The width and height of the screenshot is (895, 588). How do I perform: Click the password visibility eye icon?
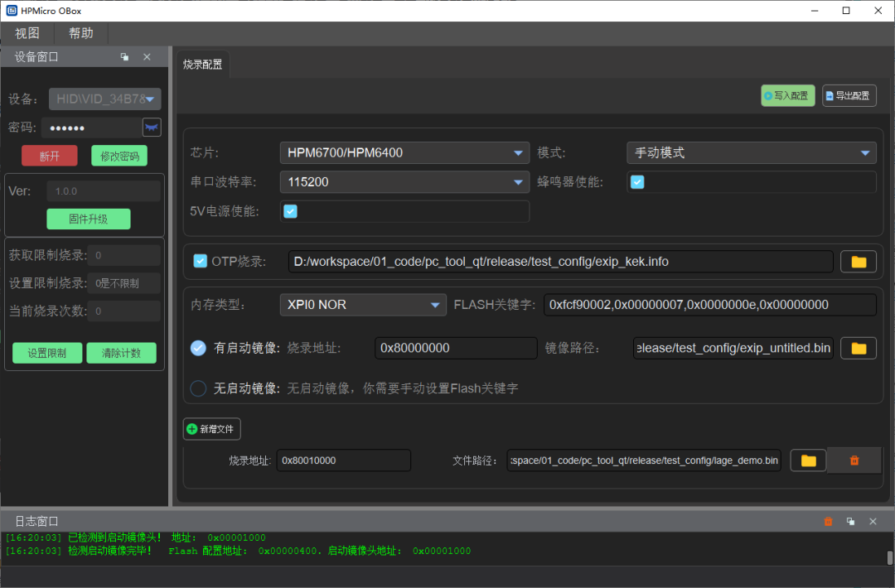click(152, 128)
